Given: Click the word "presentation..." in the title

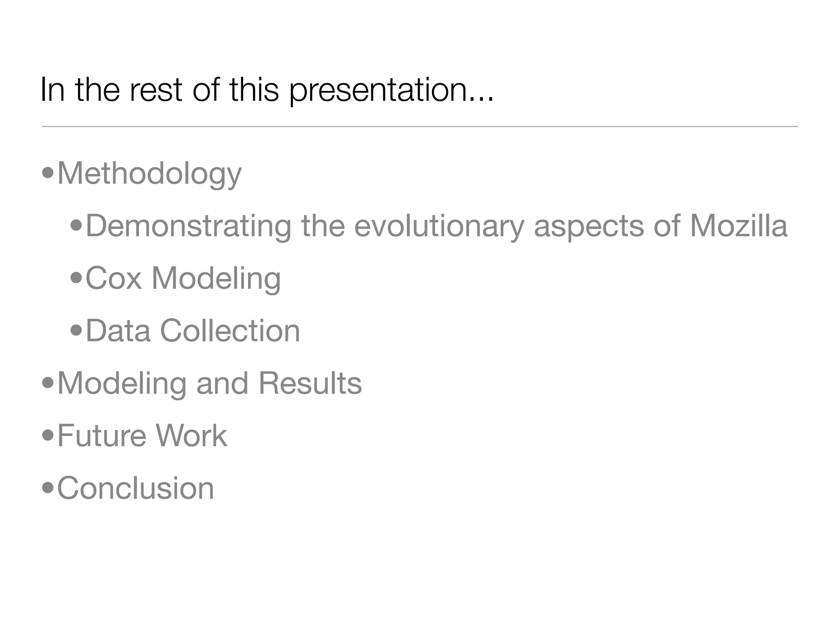Looking at the screenshot, I should (392, 90).
